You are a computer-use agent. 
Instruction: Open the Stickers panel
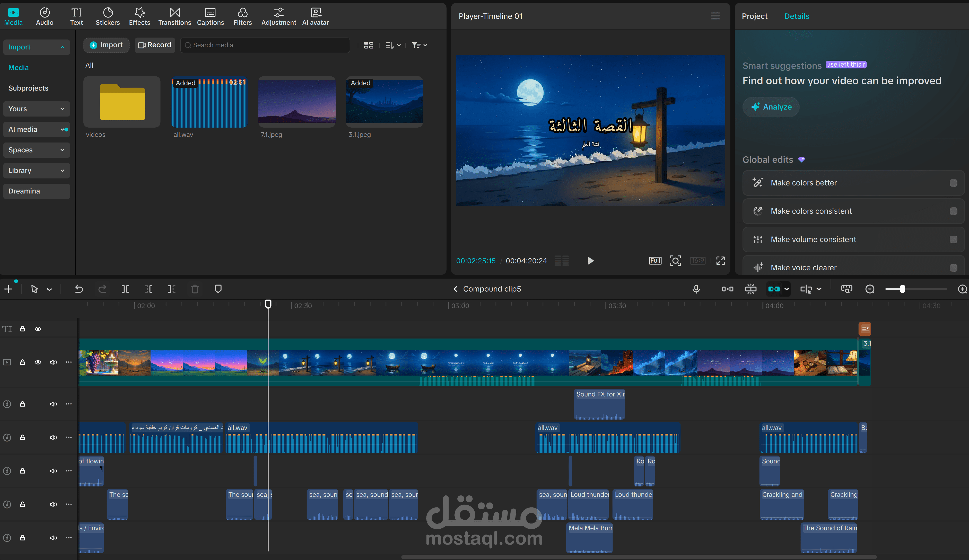click(x=108, y=16)
